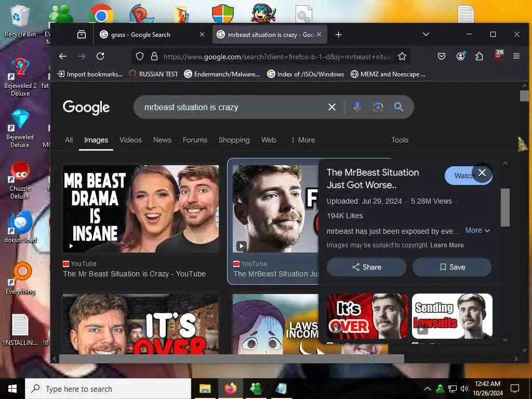The image size is (532, 399).
Task: Click the Firefox taskbar icon
Action: [230, 389]
